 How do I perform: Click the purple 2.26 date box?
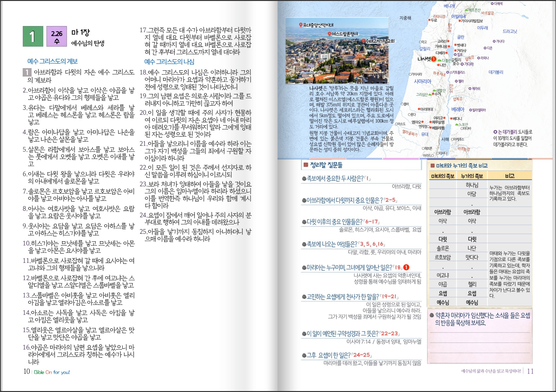56,36
